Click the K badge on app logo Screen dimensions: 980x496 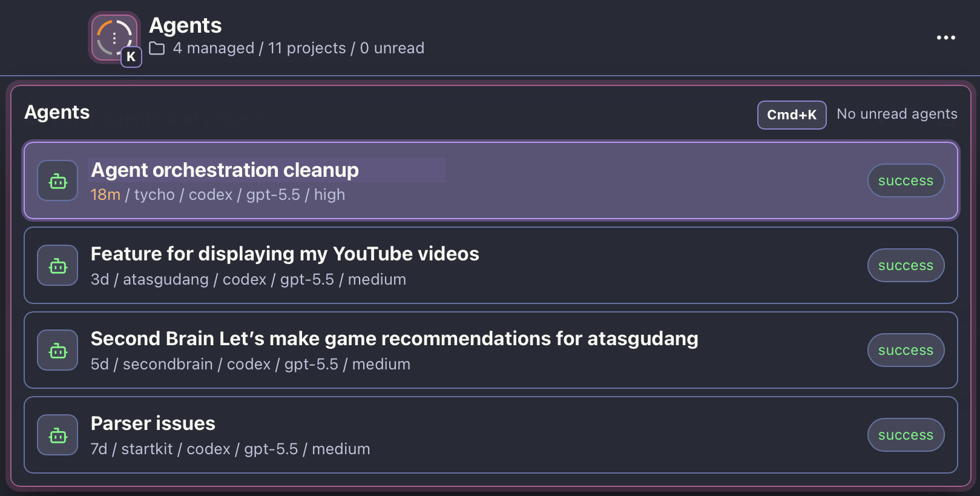(x=131, y=57)
